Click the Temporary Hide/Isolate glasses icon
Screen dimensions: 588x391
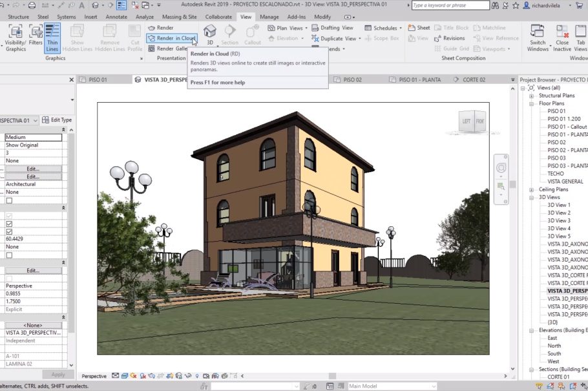(x=188, y=375)
